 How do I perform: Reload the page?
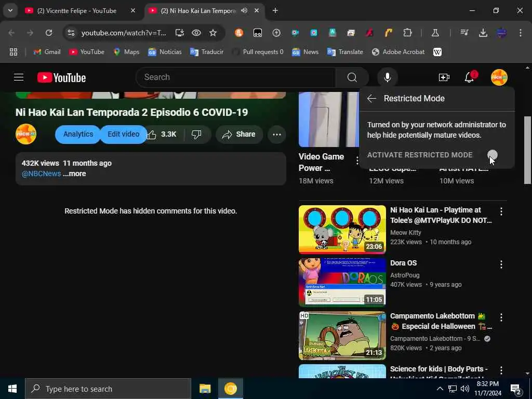(x=49, y=33)
